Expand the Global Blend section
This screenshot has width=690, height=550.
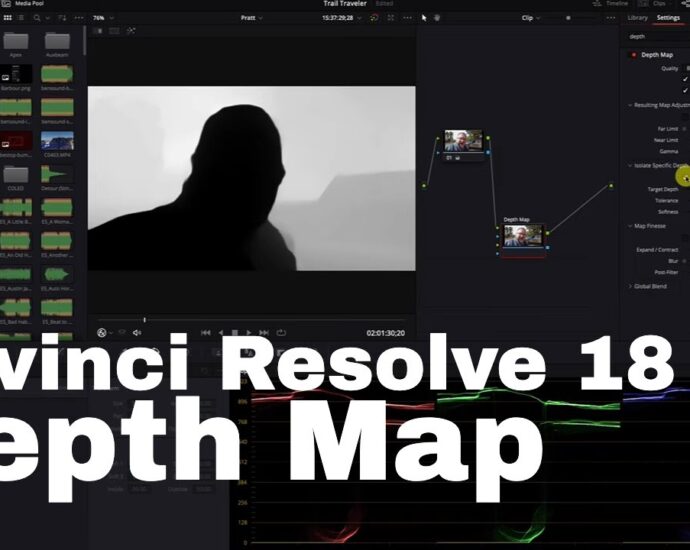coord(630,286)
